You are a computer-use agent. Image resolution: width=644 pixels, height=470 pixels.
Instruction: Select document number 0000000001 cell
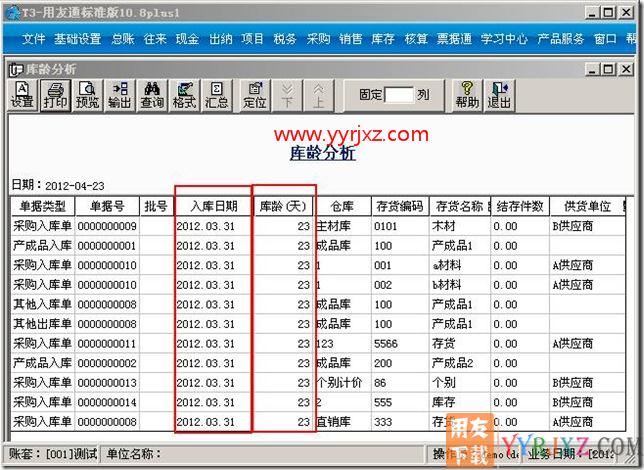pos(107,246)
